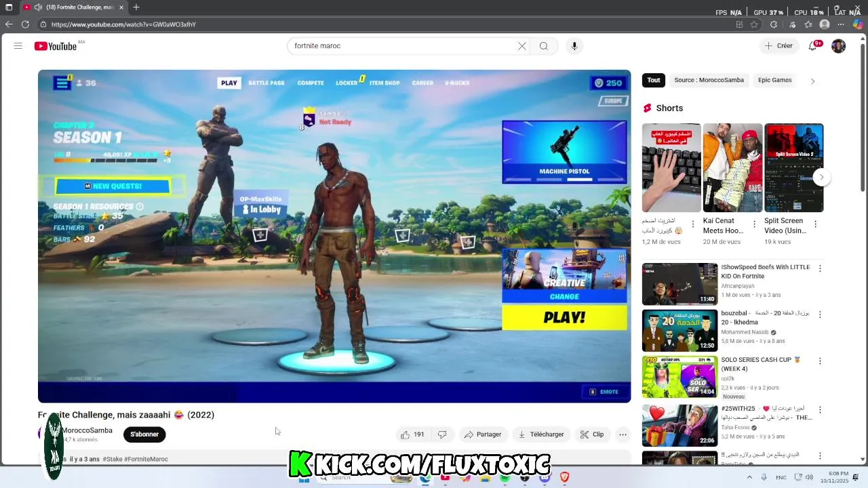Select the browser address bar URL
The image size is (868, 488).
tap(123, 24)
